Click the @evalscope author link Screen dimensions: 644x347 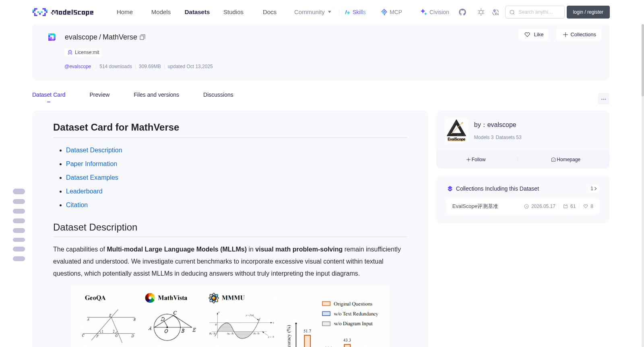[x=78, y=66]
